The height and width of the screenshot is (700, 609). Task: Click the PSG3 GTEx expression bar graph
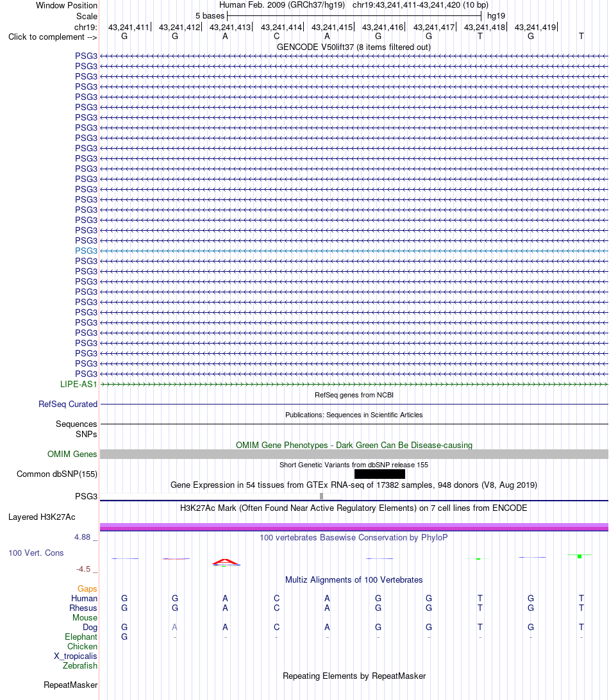point(221,496)
